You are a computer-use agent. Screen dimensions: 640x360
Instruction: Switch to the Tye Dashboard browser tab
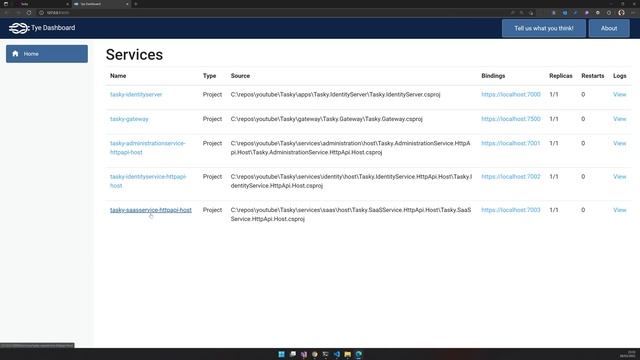[101, 4]
